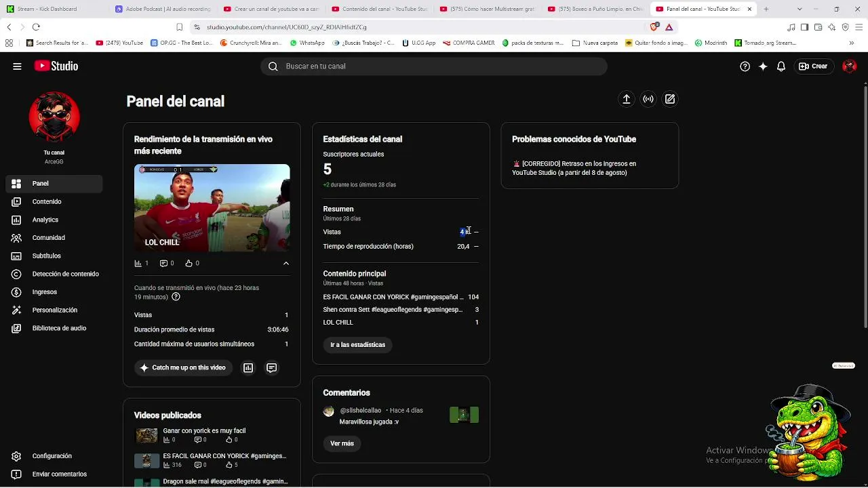The width and height of the screenshot is (868, 488).
Task: Open the OP.GG bookmark
Action: point(181,43)
